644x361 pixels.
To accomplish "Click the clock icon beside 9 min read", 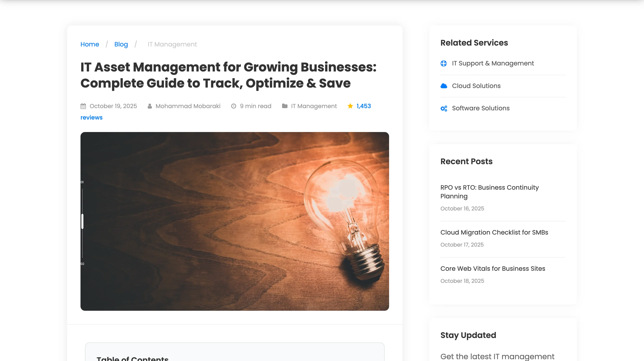I will pyautogui.click(x=233, y=106).
